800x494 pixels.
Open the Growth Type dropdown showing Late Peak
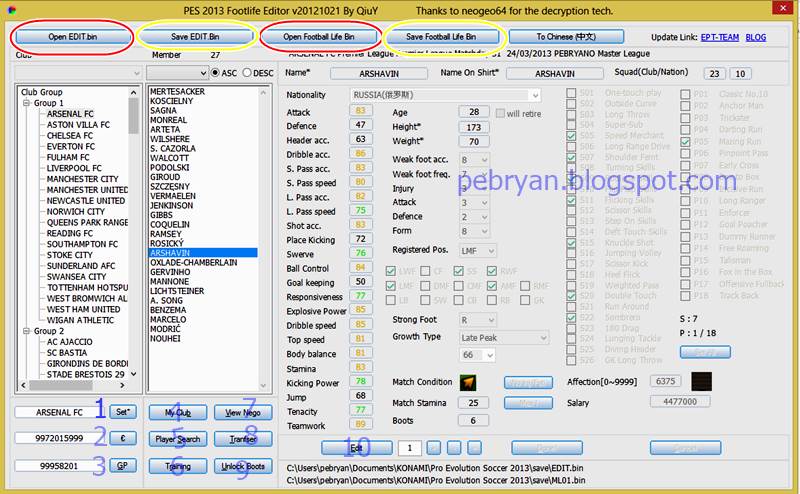click(x=504, y=337)
